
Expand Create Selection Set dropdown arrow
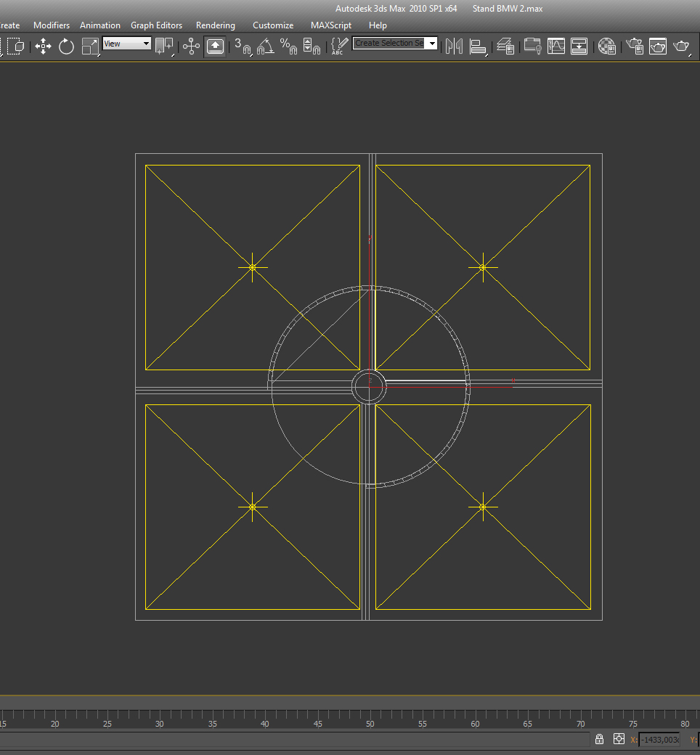click(x=432, y=44)
